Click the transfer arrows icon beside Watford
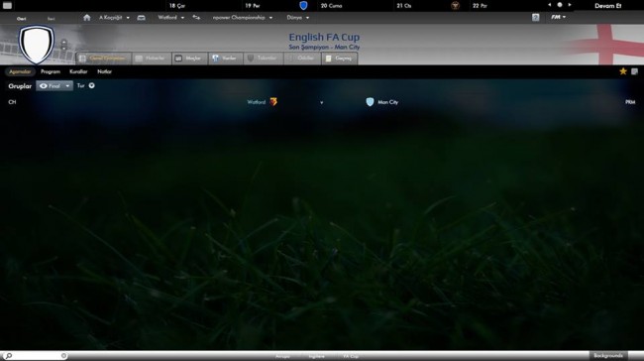Screen dimensions: 644x361 [196, 18]
